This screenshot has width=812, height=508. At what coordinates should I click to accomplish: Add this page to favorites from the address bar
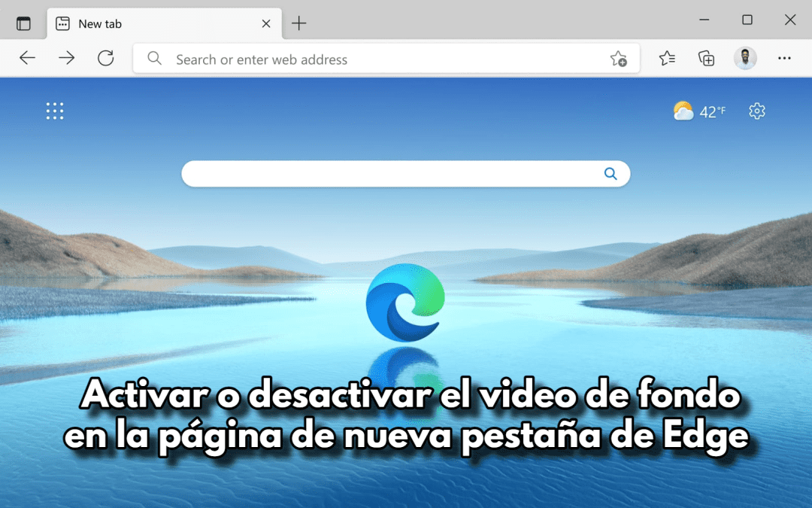coord(618,58)
